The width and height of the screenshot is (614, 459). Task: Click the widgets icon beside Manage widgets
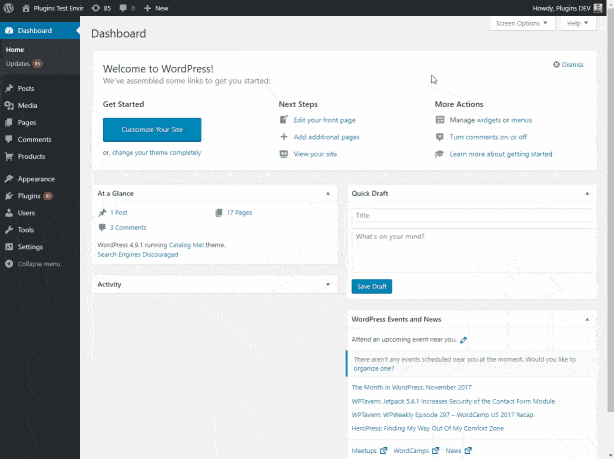[440, 120]
